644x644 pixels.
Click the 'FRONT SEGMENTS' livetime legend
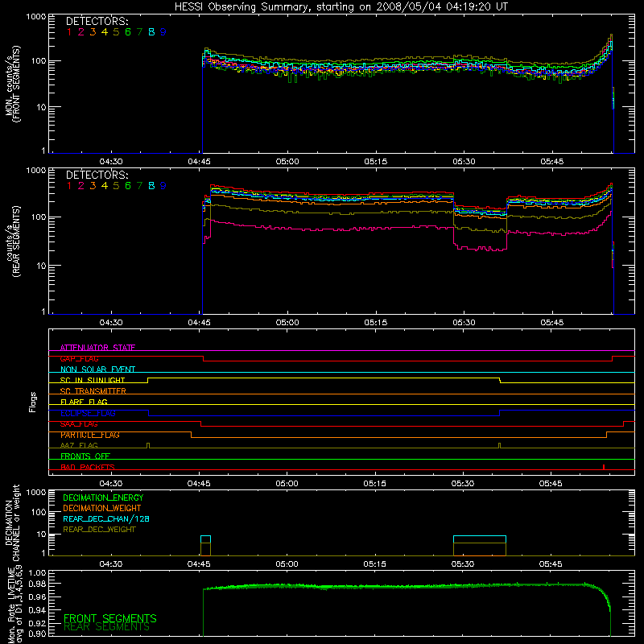(110, 618)
